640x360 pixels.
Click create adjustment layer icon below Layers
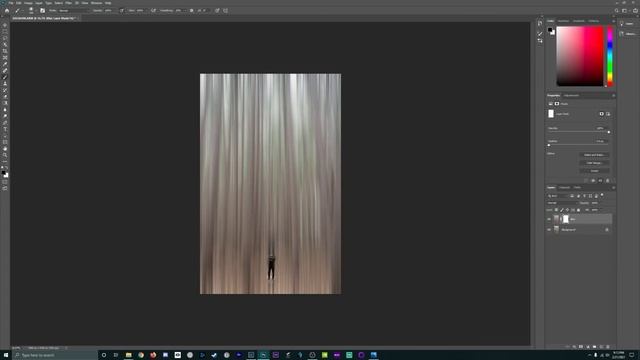(x=588, y=347)
